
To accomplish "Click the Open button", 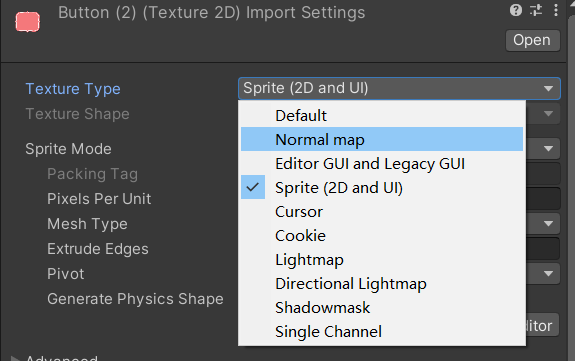I will tap(532, 40).
